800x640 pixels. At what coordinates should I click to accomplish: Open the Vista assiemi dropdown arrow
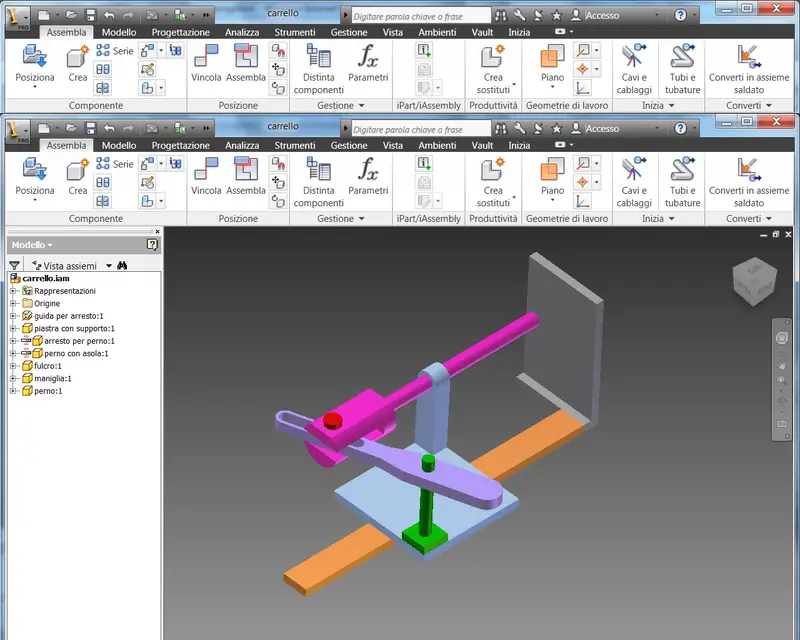pos(109,266)
